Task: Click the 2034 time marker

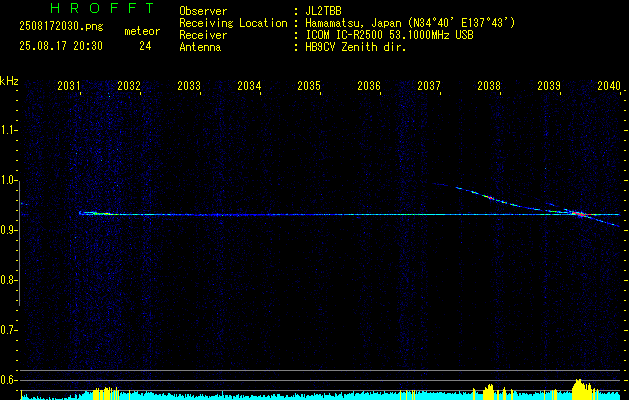Action: (x=249, y=85)
